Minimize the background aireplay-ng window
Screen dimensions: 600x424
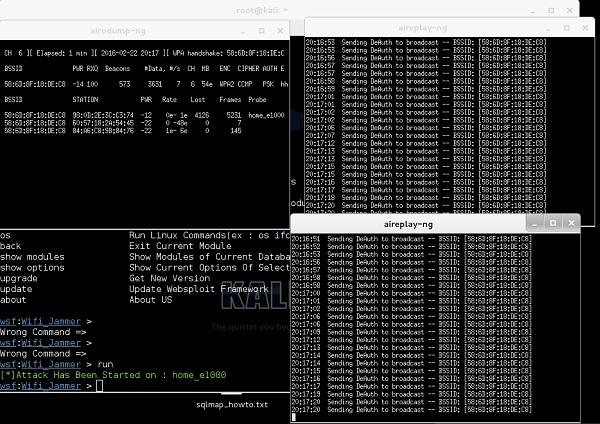548,28
